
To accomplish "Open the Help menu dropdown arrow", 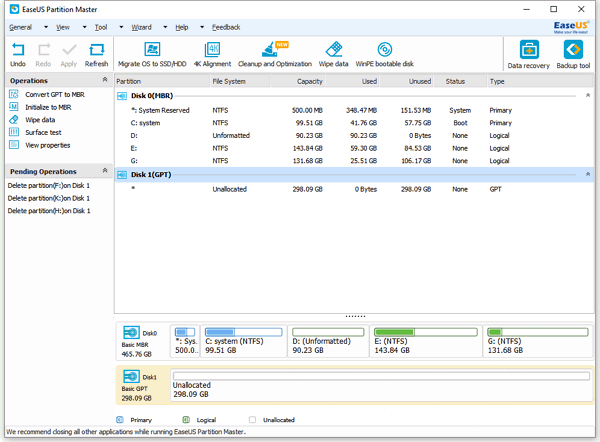I will (202, 27).
